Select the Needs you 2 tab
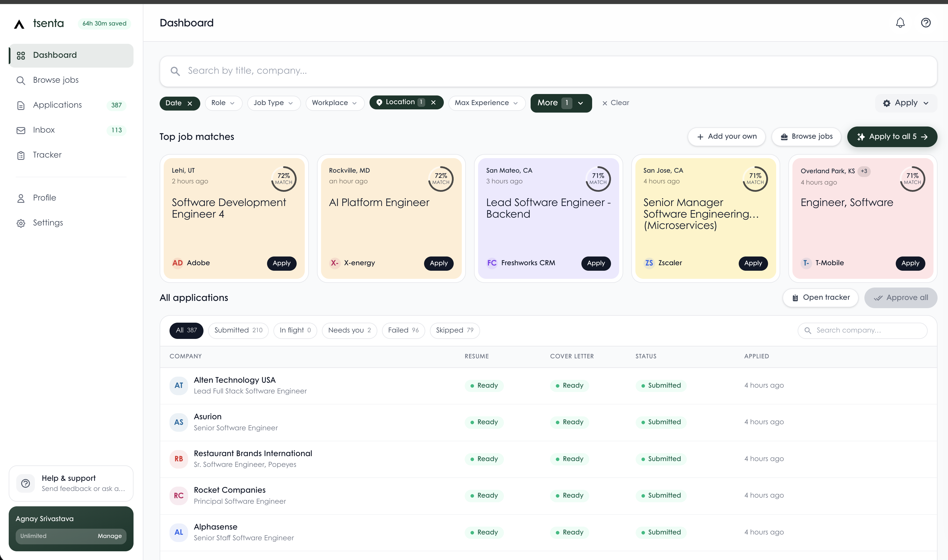The image size is (948, 560). [x=349, y=330]
